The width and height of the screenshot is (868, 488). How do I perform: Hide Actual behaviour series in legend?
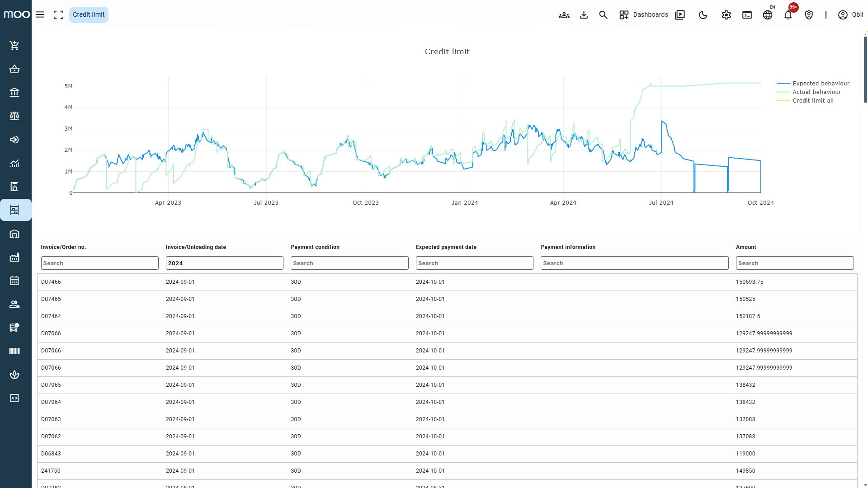pyautogui.click(x=816, y=92)
